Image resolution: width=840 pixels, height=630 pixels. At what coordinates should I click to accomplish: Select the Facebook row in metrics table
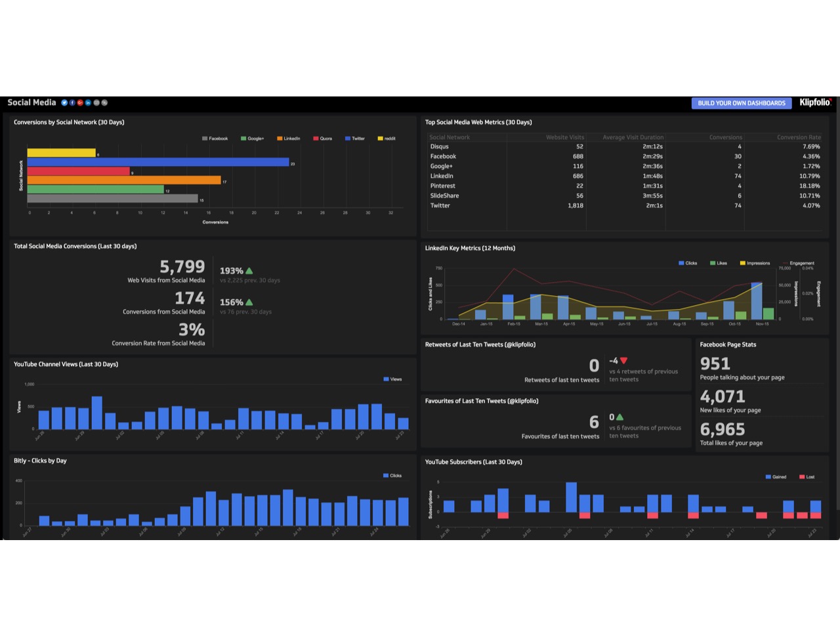pyautogui.click(x=625, y=156)
